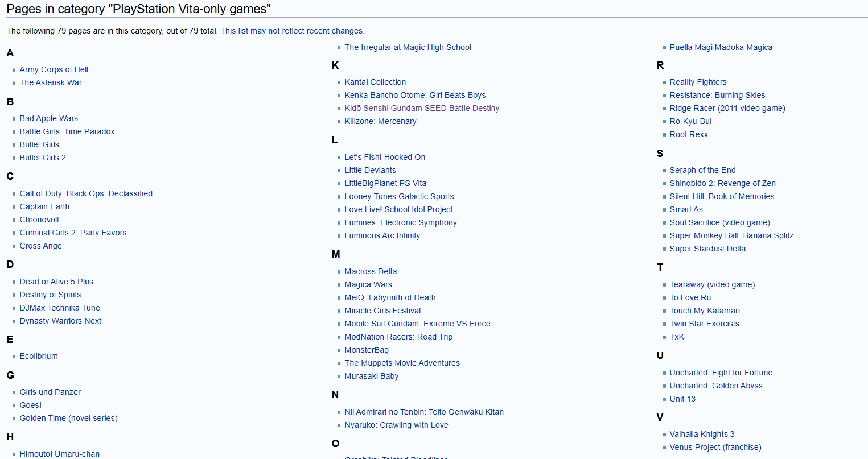Click Dynasty Warriors Next link
868x459 pixels.
tap(60, 321)
